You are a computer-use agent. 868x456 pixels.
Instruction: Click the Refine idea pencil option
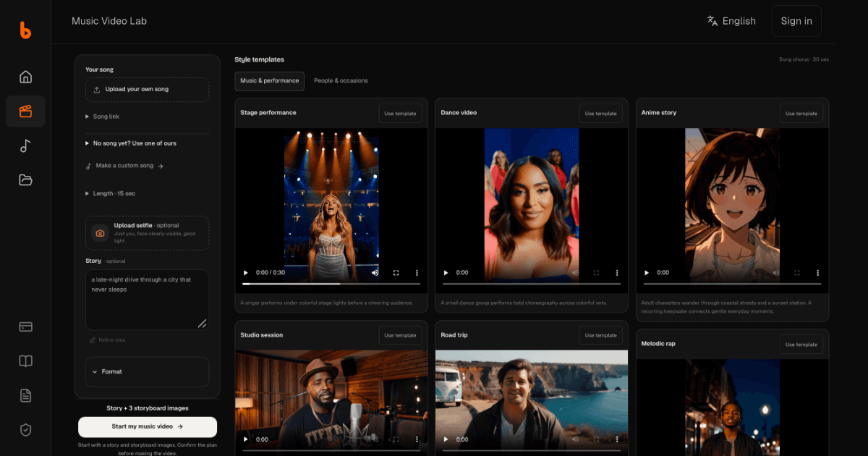point(106,339)
